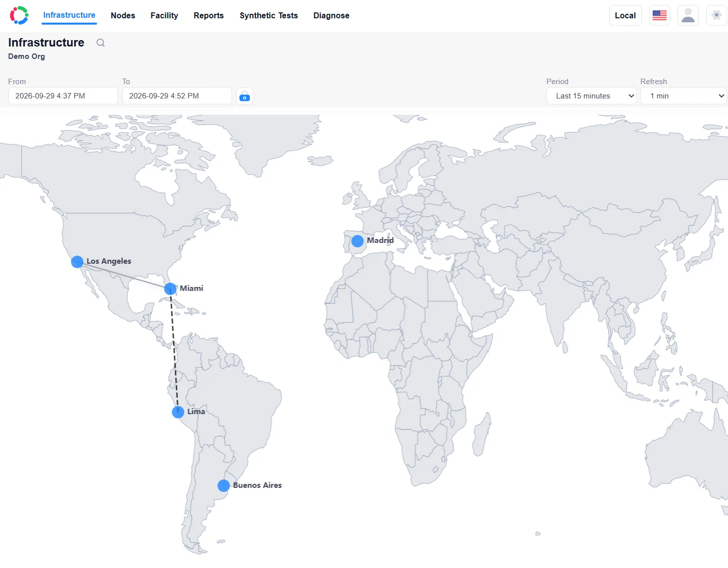Go to the Infrastructure tab

pyautogui.click(x=69, y=15)
